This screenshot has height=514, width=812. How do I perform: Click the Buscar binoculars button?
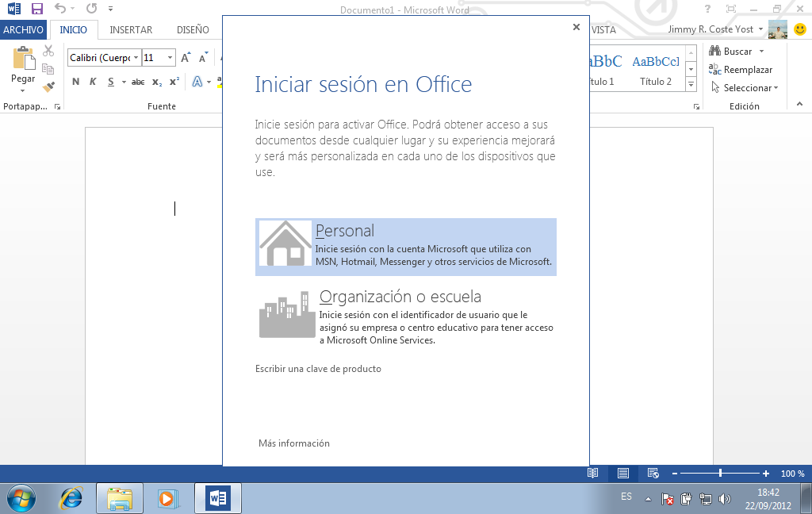coord(730,51)
